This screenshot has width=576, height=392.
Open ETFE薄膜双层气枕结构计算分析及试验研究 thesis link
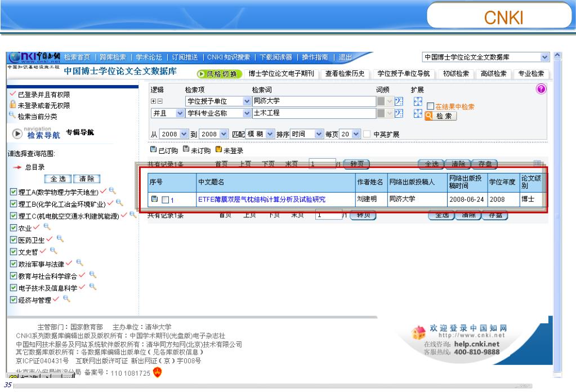(262, 199)
